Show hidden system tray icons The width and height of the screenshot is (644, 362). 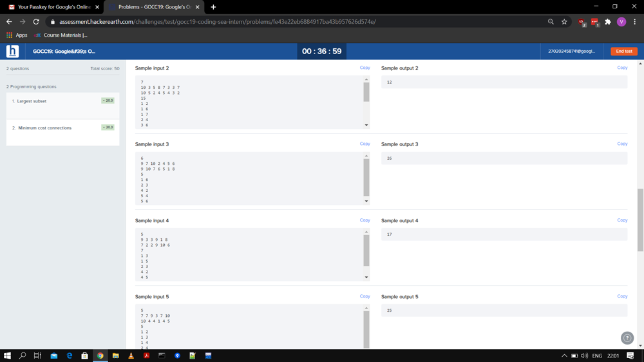pos(564,356)
